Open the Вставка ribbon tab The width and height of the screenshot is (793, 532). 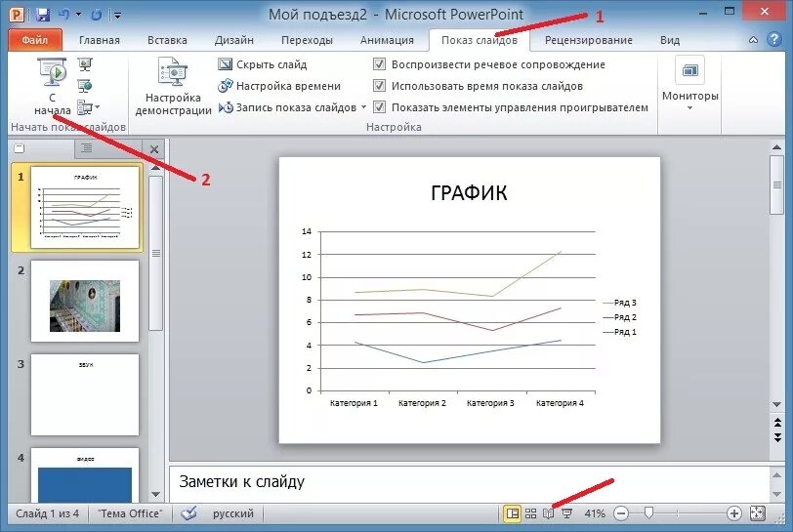[167, 40]
